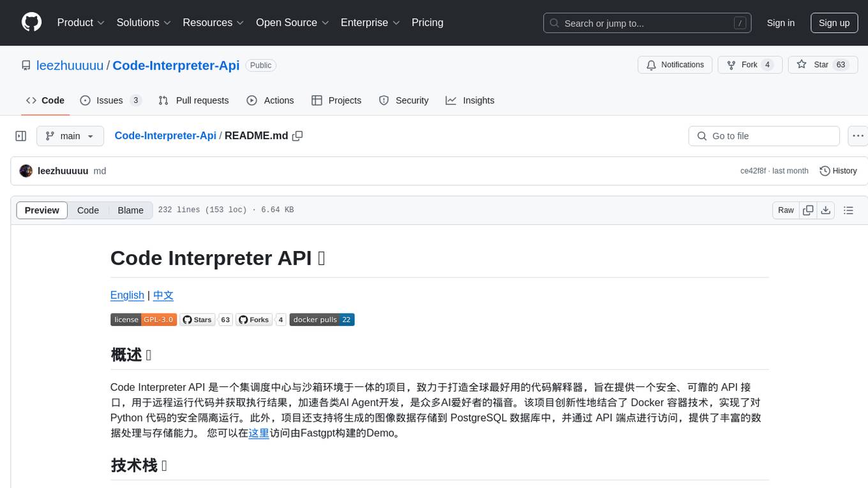Expand the Open Source menu

coord(292,22)
